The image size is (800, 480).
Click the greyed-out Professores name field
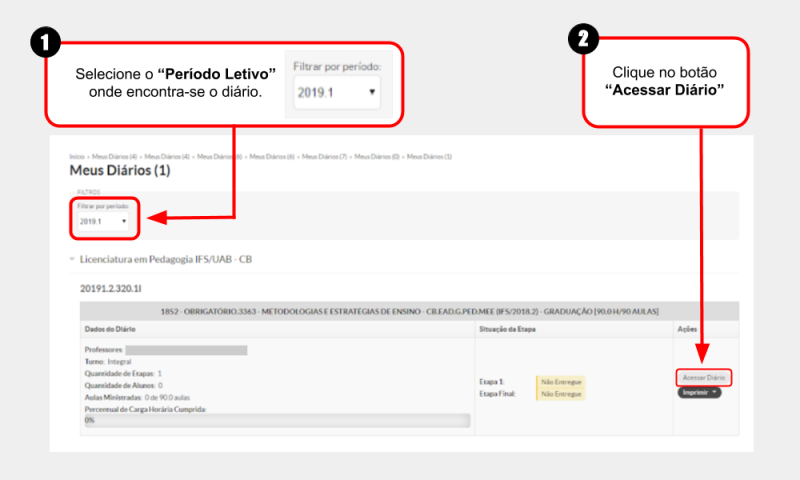click(x=186, y=350)
